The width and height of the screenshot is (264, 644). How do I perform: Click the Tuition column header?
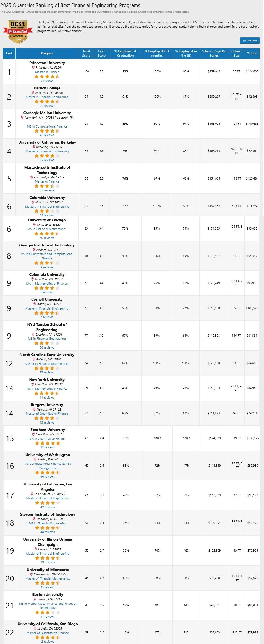tap(252, 53)
